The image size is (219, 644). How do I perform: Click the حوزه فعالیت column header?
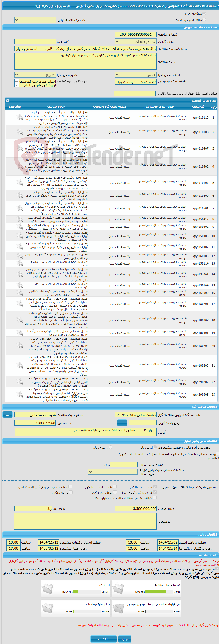tap(56, 106)
